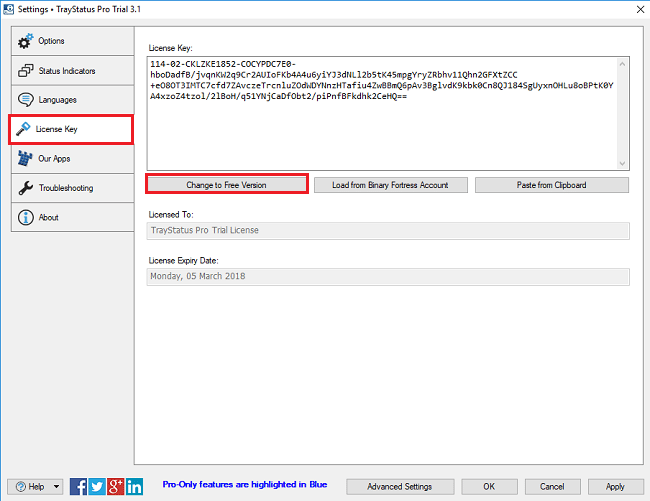Screen dimensions: 650x501
Task: Confirm with the OK button
Action: [489, 486]
